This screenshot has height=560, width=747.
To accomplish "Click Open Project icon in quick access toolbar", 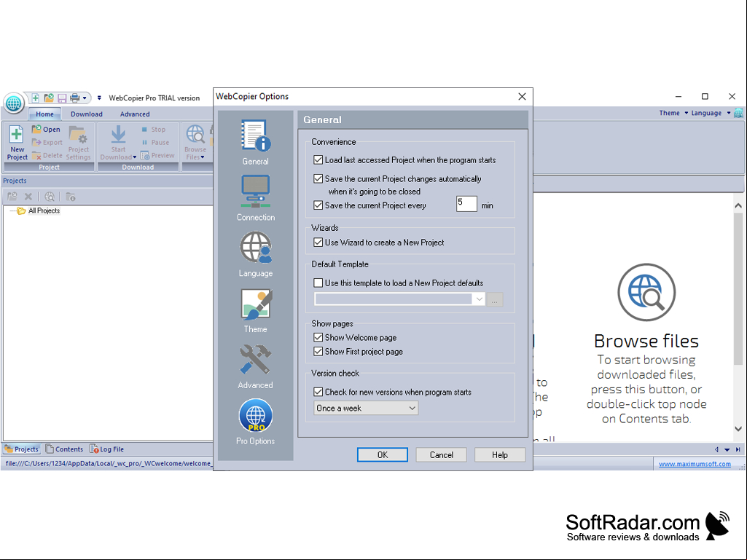I will [49, 98].
